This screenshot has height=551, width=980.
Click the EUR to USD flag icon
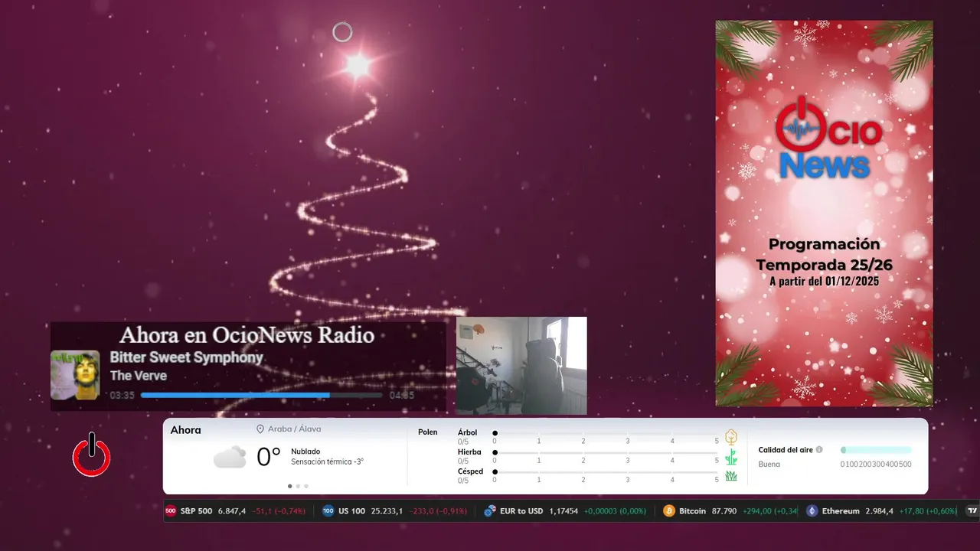[x=490, y=510]
